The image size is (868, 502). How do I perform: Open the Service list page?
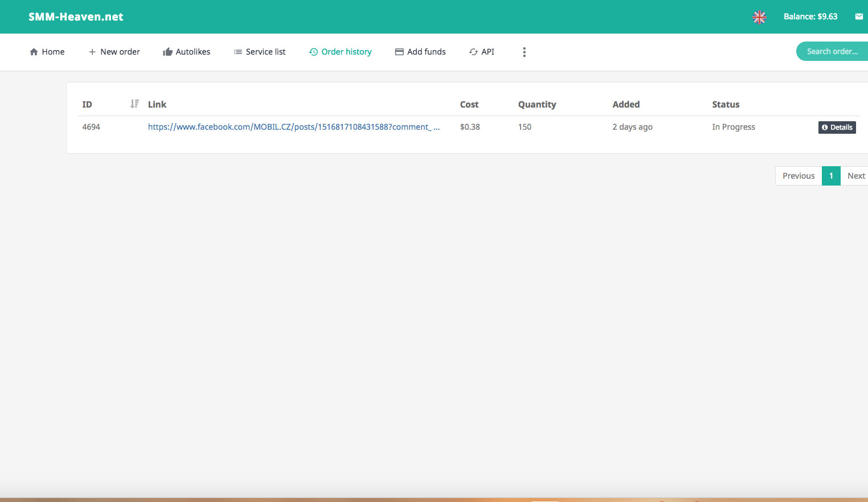260,52
